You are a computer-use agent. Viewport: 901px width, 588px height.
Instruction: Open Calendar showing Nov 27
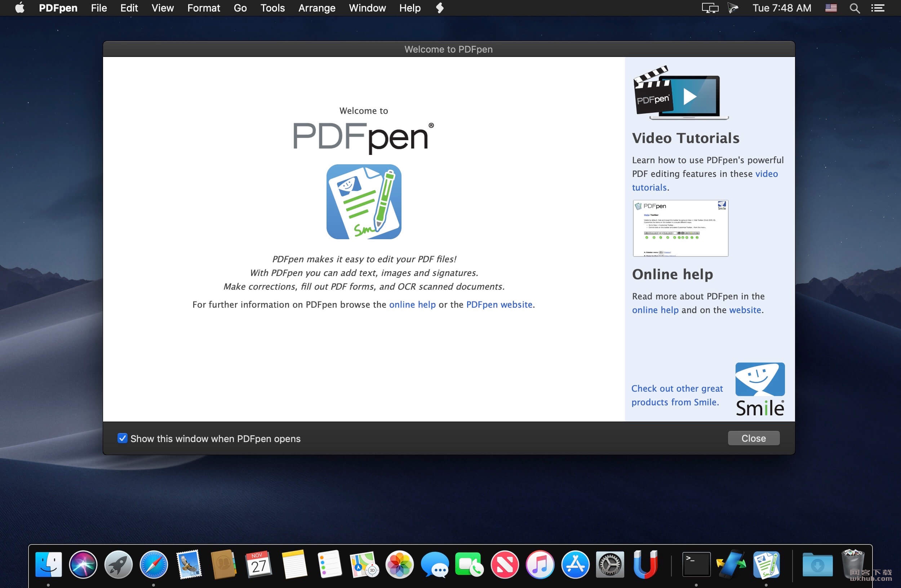pos(259,565)
